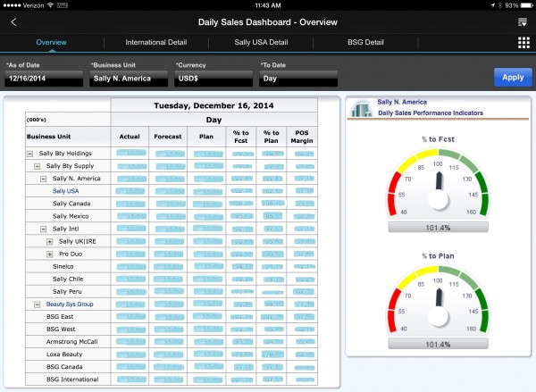
Task: Click the Day period header in table
Action: (214, 120)
